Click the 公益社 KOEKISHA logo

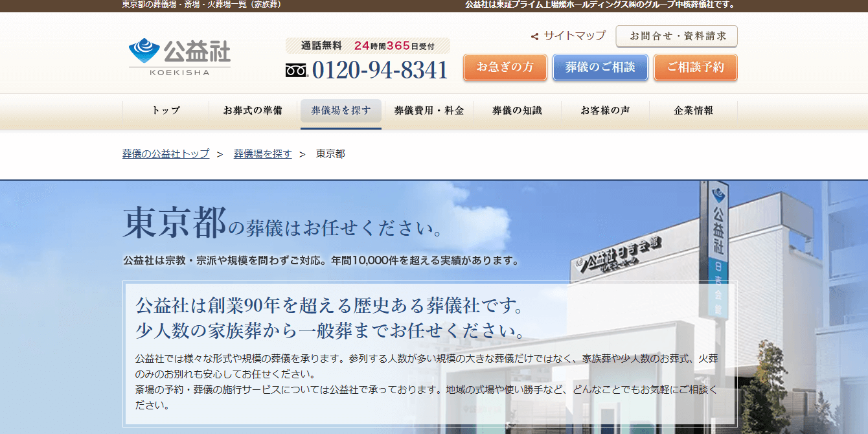click(179, 56)
